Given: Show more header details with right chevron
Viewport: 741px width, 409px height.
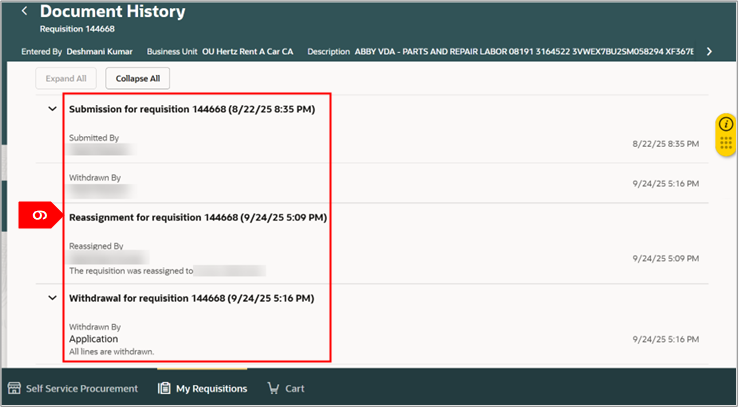Looking at the screenshot, I should click(x=711, y=52).
